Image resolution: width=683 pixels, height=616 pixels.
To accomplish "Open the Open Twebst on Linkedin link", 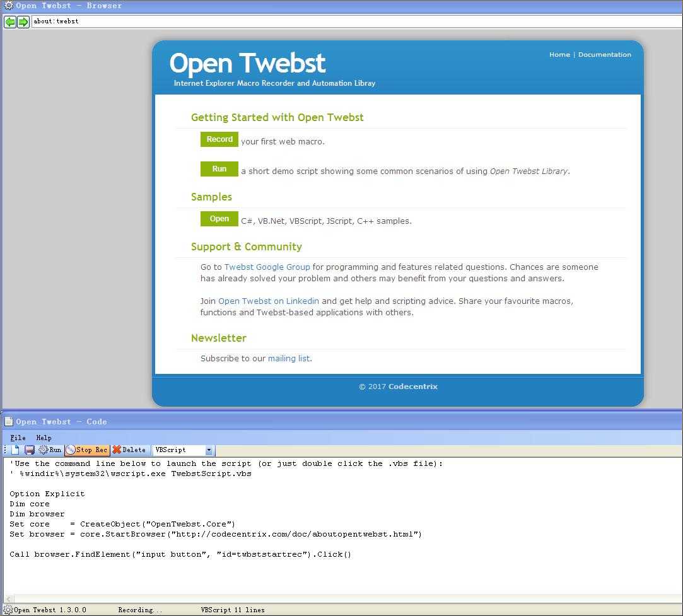I will [x=268, y=301].
